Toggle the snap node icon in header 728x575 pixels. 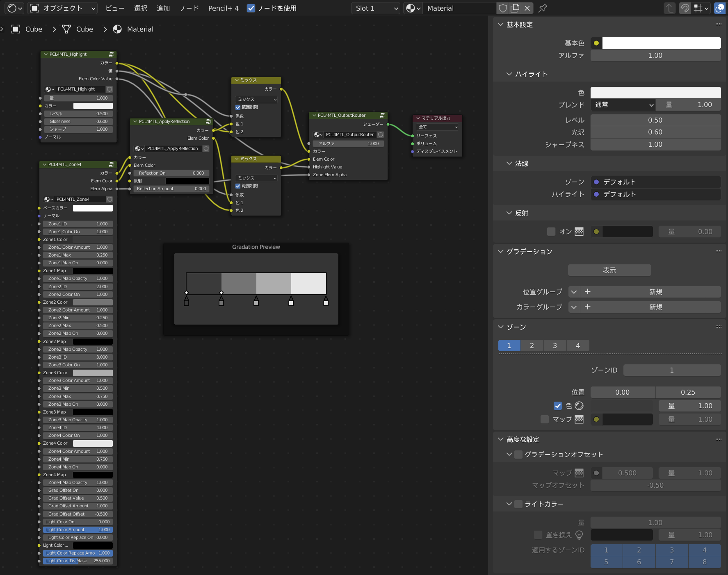point(685,8)
